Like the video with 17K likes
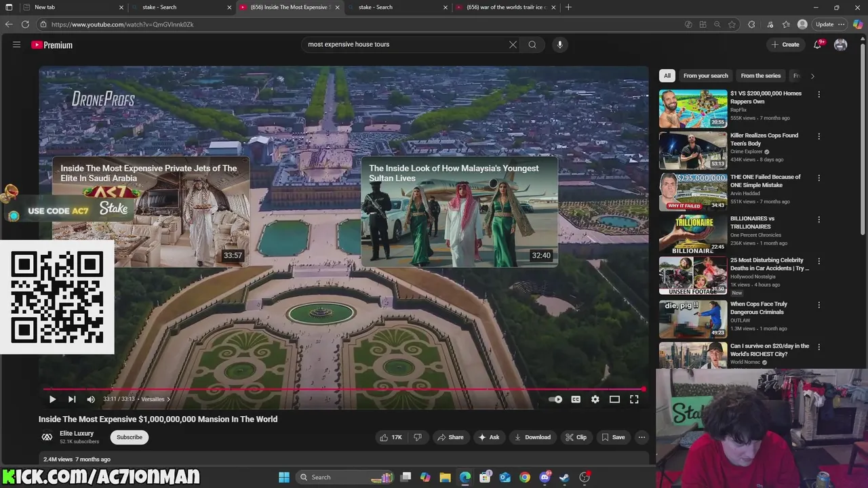Viewport: 868px width, 488px height. tap(391, 437)
